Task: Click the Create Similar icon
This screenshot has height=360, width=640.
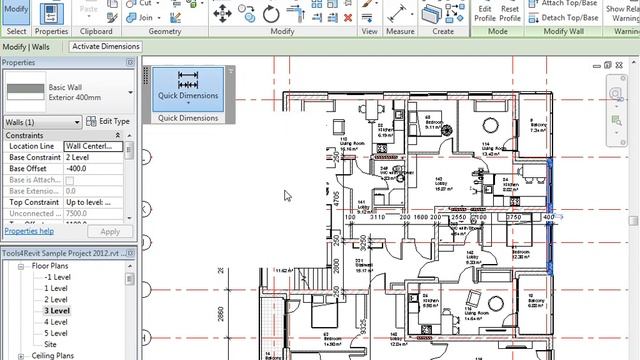Action: click(x=455, y=13)
